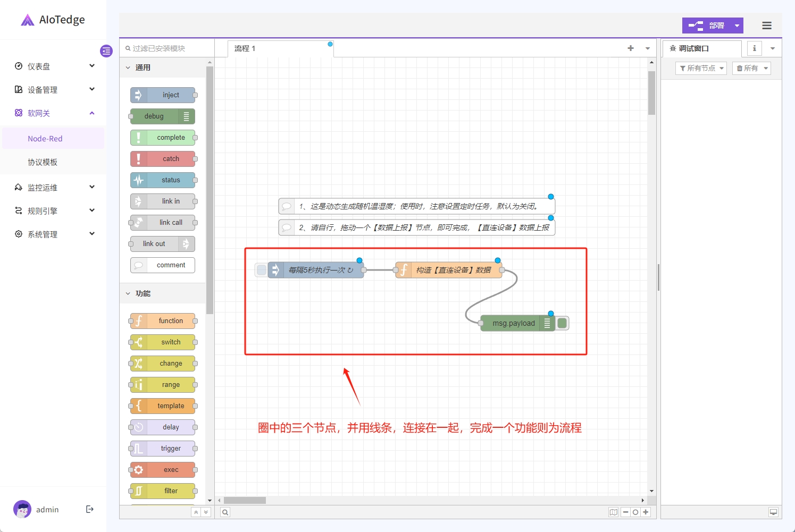Open the 协议模板 menu item
795x532 pixels.
43,162
